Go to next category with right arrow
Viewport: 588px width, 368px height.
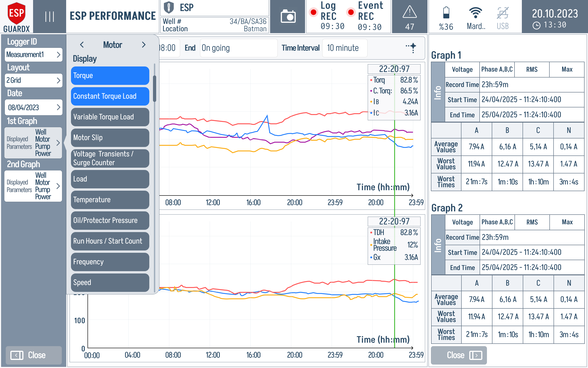144,45
